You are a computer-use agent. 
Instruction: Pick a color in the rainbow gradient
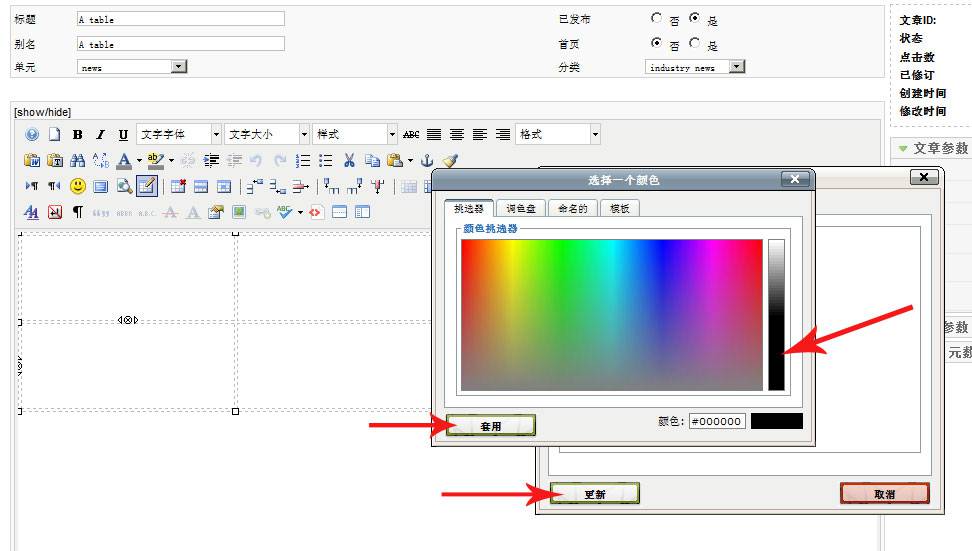point(612,315)
